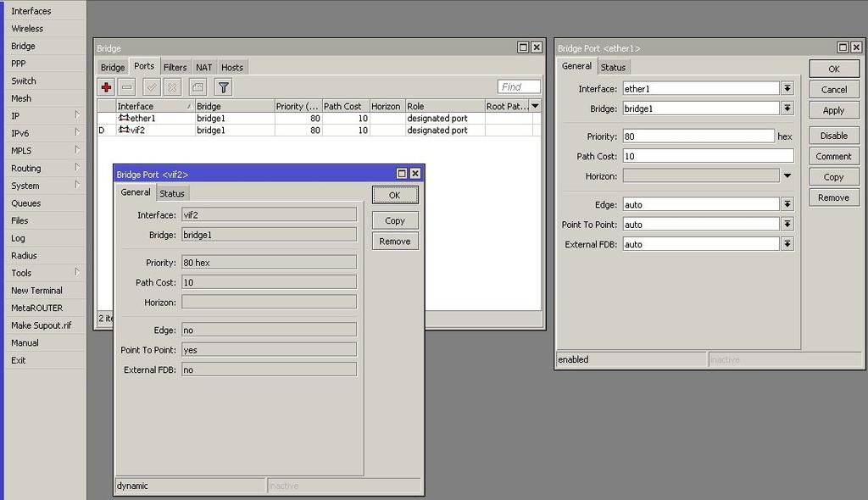This screenshot has width=868, height=500.
Task: Sort ports table by Interface column header
Action: (155, 106)
